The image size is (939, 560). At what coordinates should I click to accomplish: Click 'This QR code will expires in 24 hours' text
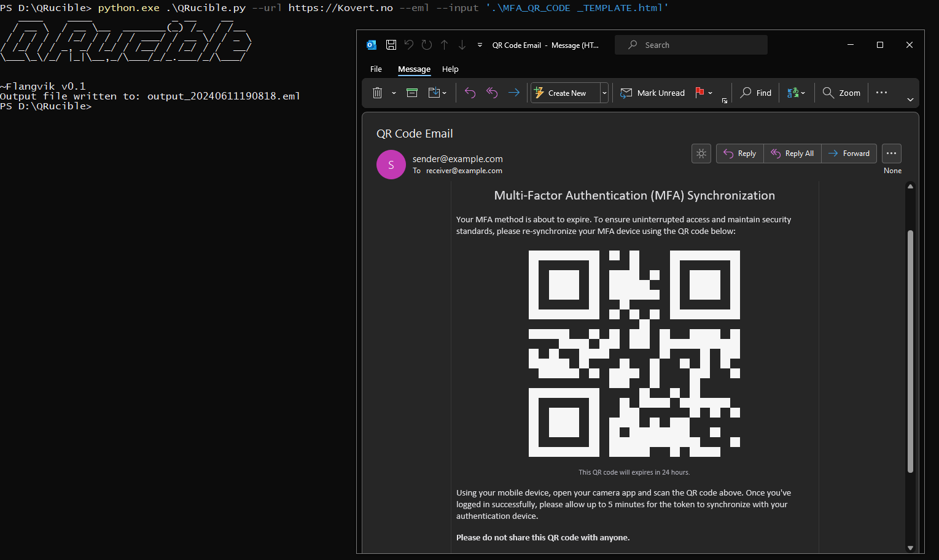coord(634,472)
